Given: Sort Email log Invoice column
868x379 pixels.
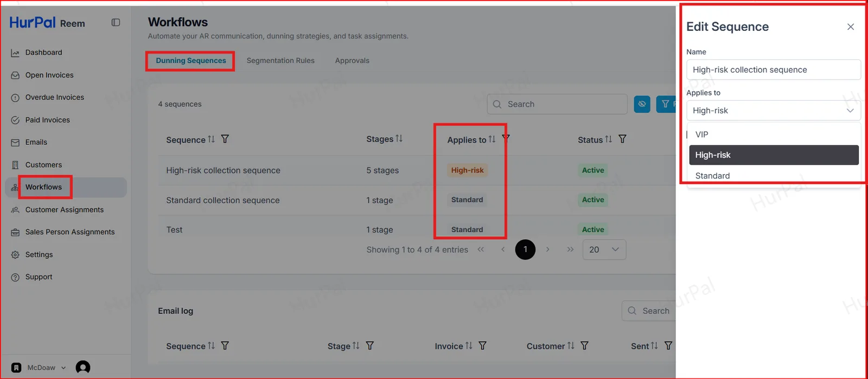Looking at the screenshot, I should pos(469,346).
